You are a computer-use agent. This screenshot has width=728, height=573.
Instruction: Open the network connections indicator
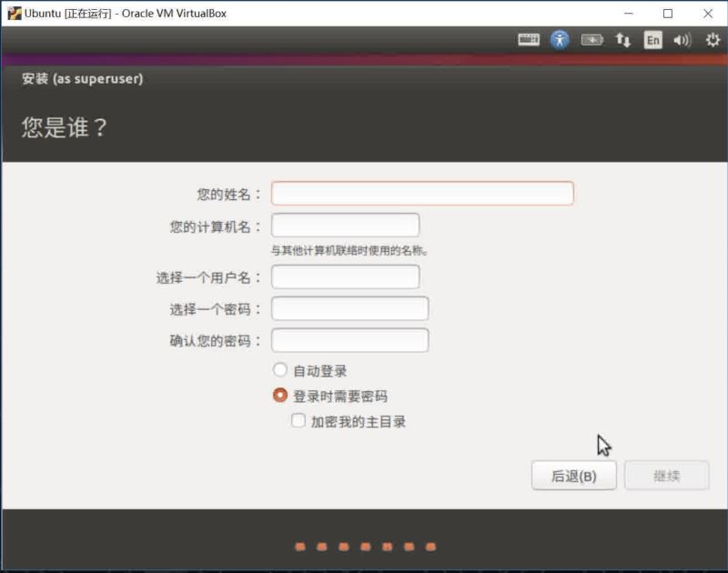click(623, 40)
